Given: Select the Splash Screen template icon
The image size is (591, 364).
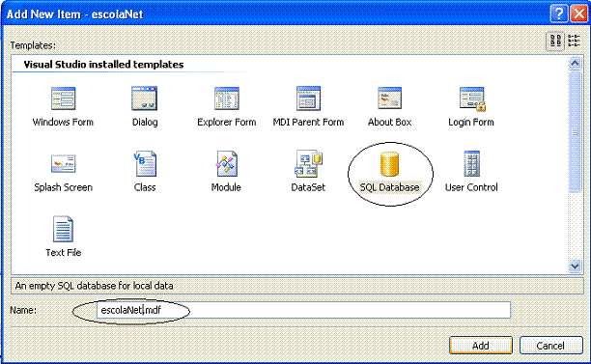Looking at the screenshot, I should click(x=64, y=163).
